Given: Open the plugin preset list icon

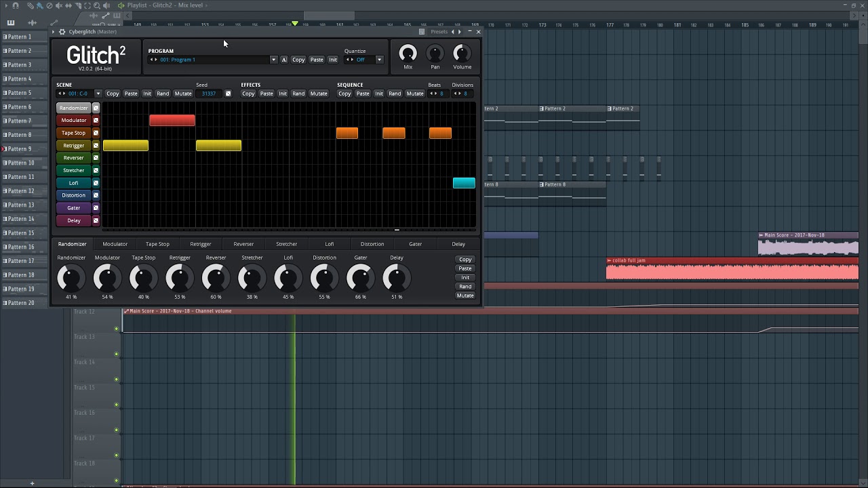Looking at the screenshot, I should 422,32.
